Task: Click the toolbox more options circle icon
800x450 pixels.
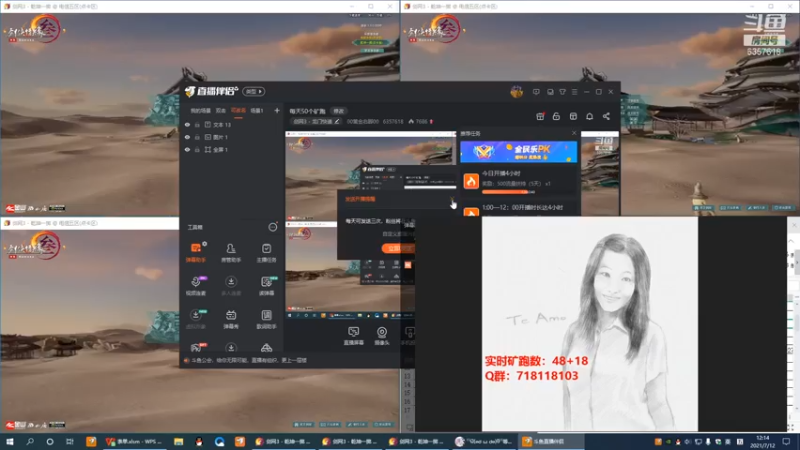Action: point(273,227)
